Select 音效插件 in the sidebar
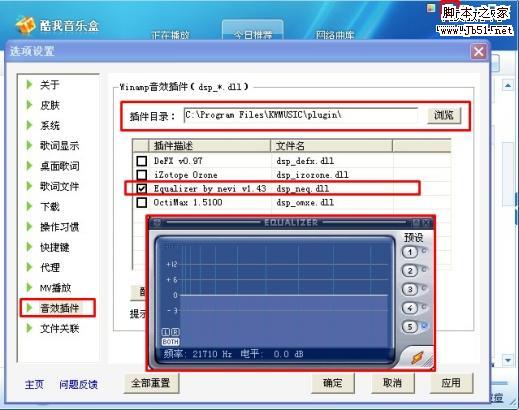 59,308
